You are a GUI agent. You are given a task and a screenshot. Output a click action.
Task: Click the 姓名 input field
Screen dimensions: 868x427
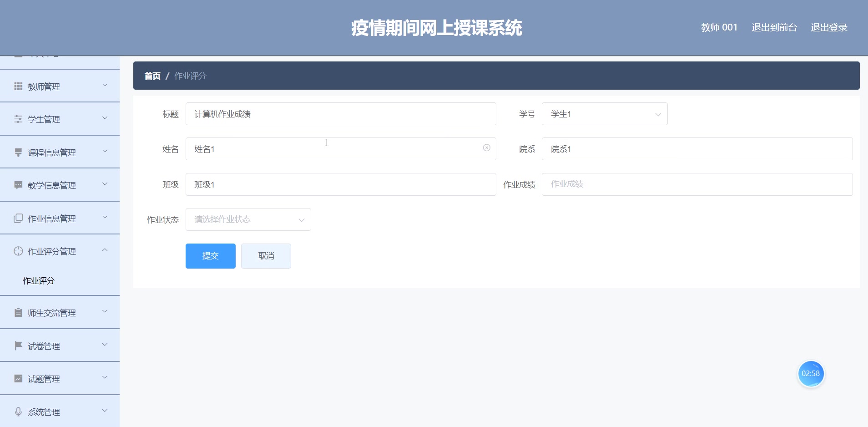click(x=341, y=149)
